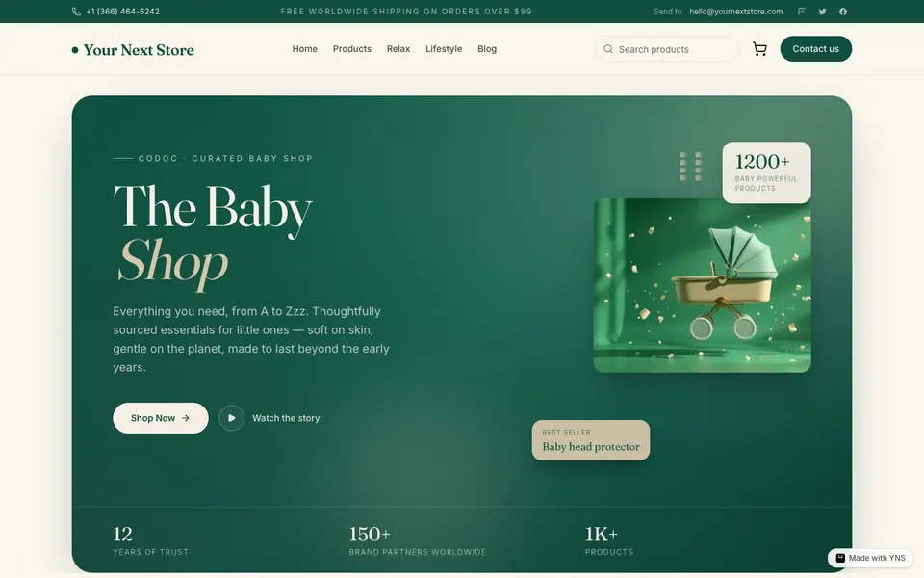
Task: Click the 'Everything you need, from A to Zzz' paragraph
Action: [x=251, y=339]
